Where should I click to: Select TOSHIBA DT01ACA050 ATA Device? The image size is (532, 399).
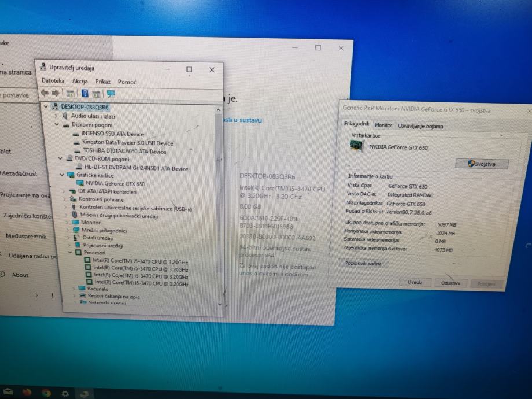pyautogui.click(x=124, y=151)
